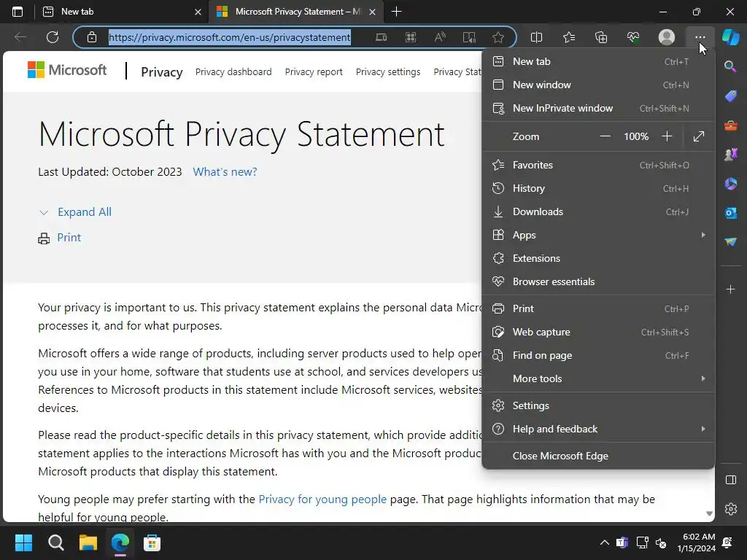Choose Browser essentials menu entry

point(598,281)
